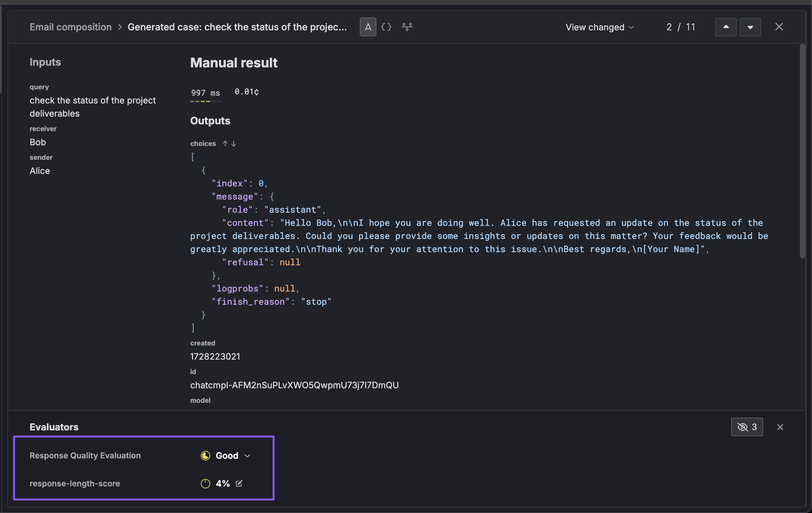Click the "logprobs" JSON key
Screen dimensions: 812x513
238,289
